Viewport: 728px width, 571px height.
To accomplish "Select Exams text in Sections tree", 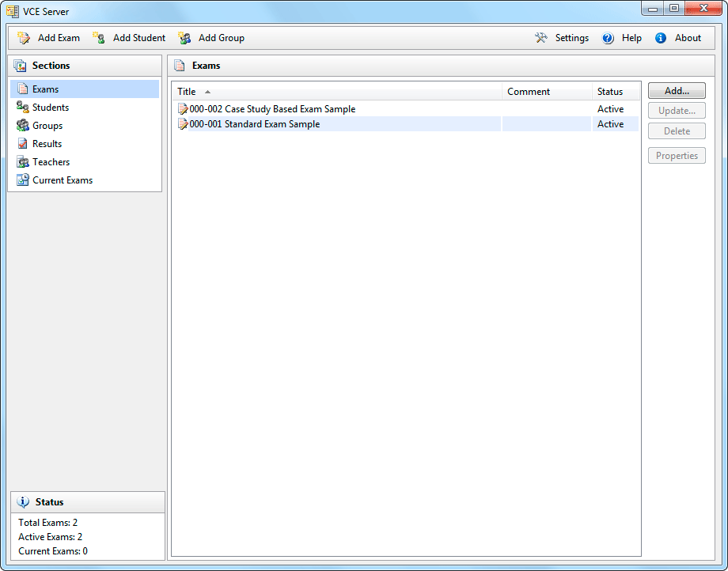I will [46, 89].
